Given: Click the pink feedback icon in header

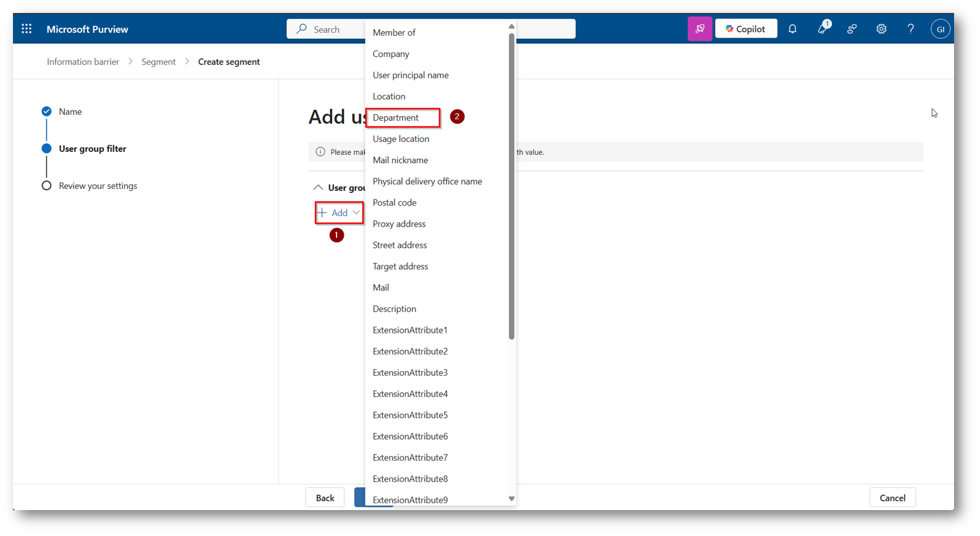Looking at the screenshot, I should (x=700, y=29).
